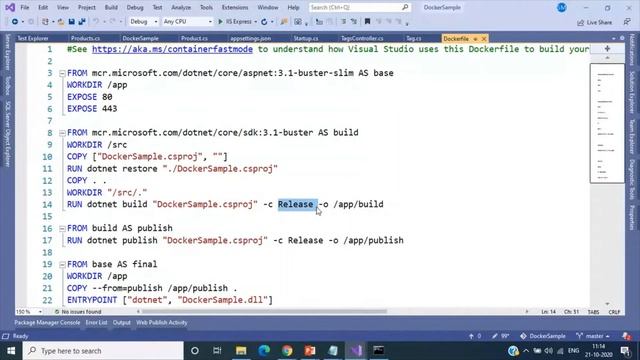Image resolution: width=640 pixels, height=360 pixels.
Task: Click the No issues found indicator
Action: (78, 312)
